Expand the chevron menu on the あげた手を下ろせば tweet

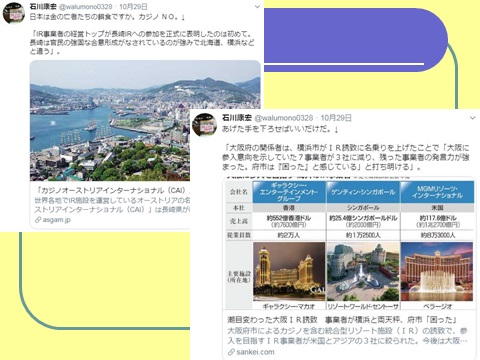(x=472, y=118)
